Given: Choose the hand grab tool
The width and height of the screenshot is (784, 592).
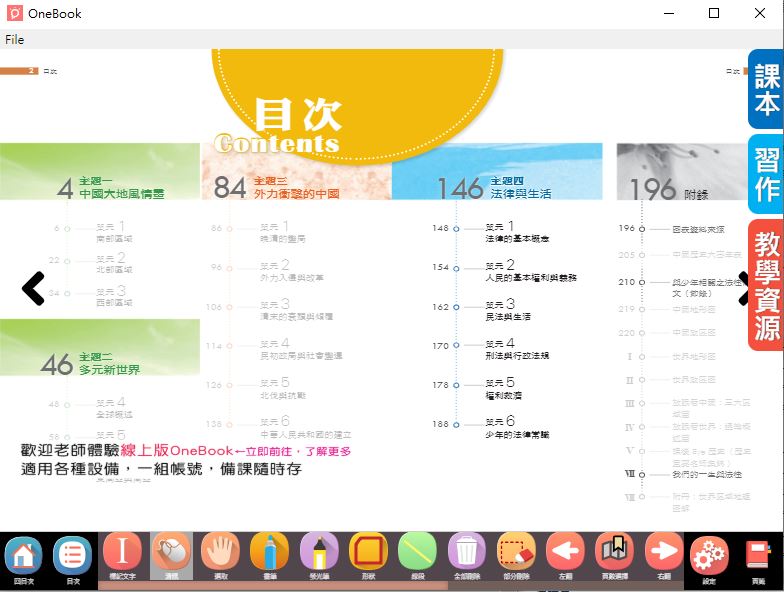Looking at the screenshot, I should [220, 553].
